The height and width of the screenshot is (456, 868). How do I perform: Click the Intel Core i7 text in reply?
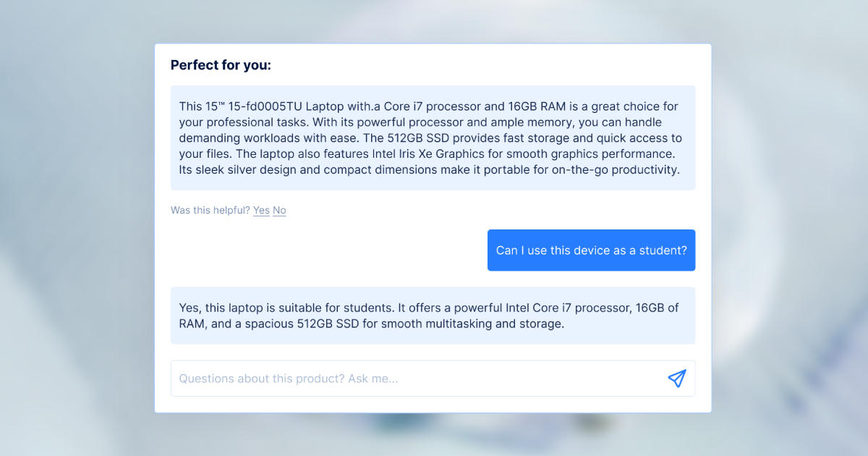536,308
